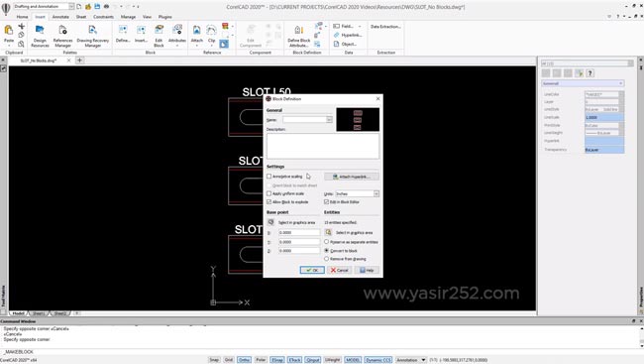644x364 pixels.
Task: Click the entities Select in graphics area icon
Action: pyautogui.click(x=328, y=232)
